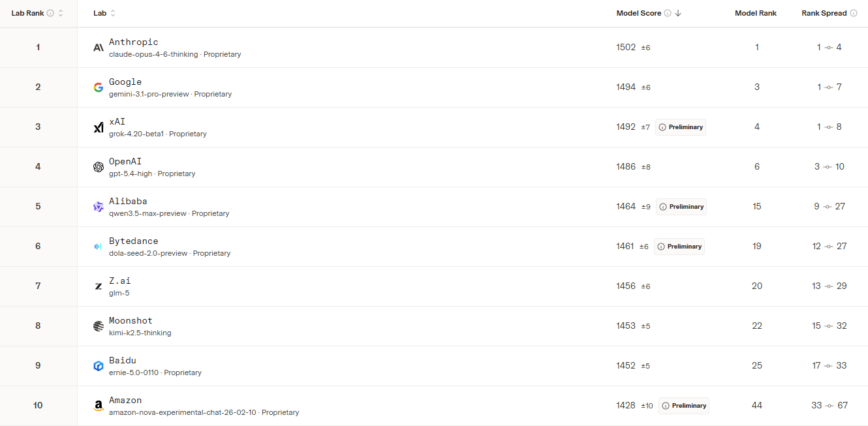Click the Preliminary badge for amazon-nova-experimental
The image size is (868, 426).
tap(684, 406)
